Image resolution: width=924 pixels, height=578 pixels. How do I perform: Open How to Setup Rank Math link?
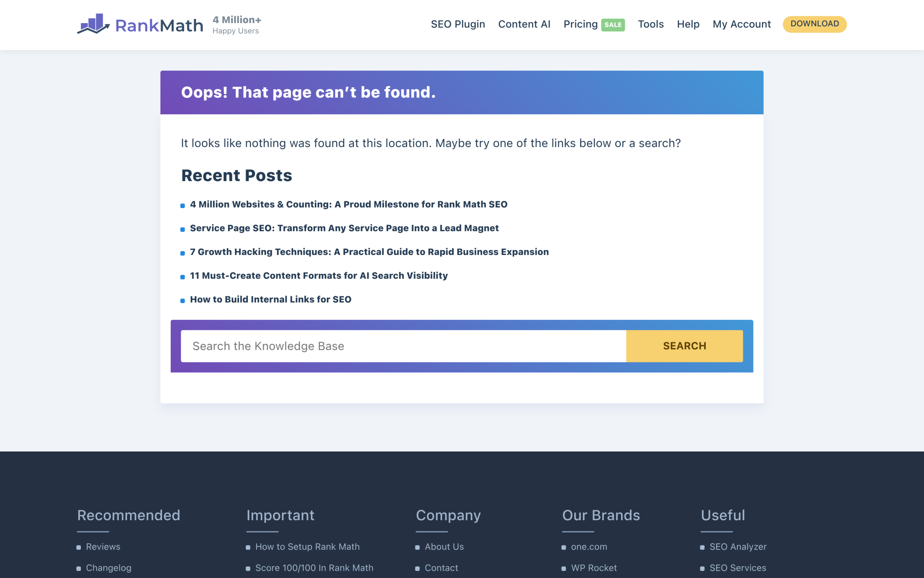pyautogui.click(x=308, y=547)
